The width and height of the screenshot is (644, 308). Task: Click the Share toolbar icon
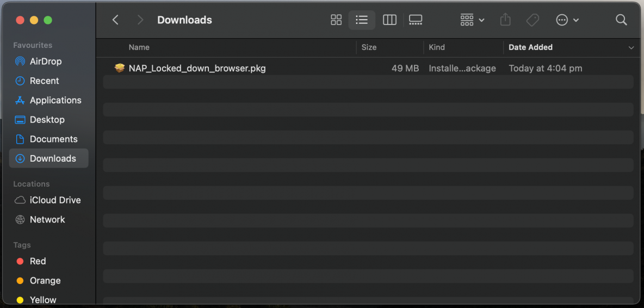click(505, 20)
